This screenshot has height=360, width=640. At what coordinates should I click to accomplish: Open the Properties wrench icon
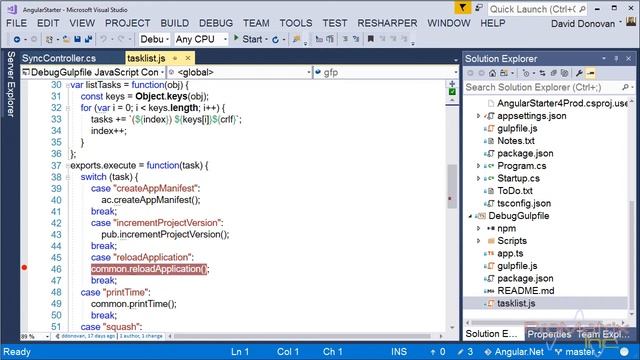pyautogui.click(x=579, y=73)
